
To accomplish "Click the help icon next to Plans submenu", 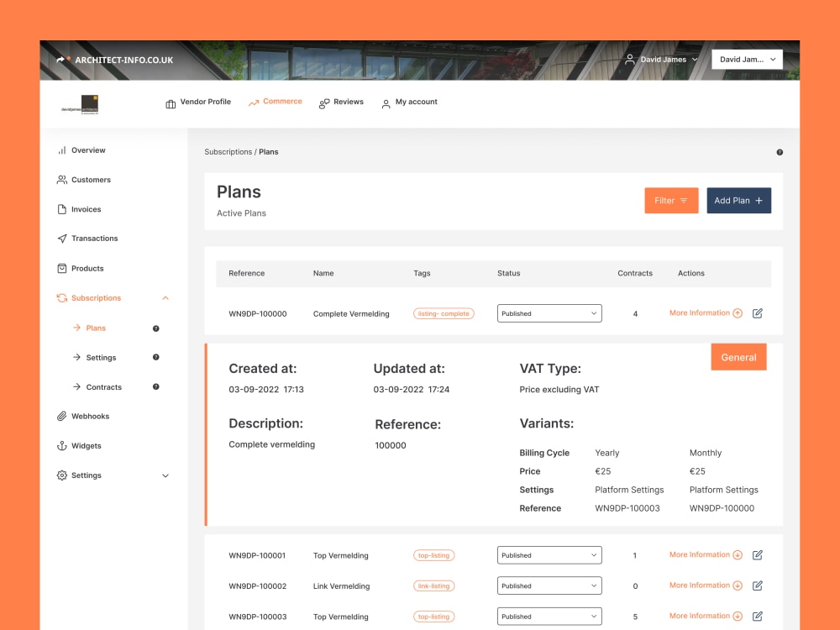I will 156,328.
